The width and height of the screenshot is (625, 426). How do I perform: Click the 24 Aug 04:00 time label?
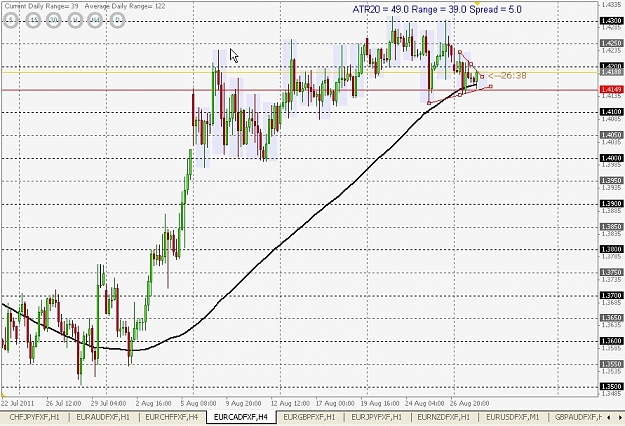click(425, 403)
